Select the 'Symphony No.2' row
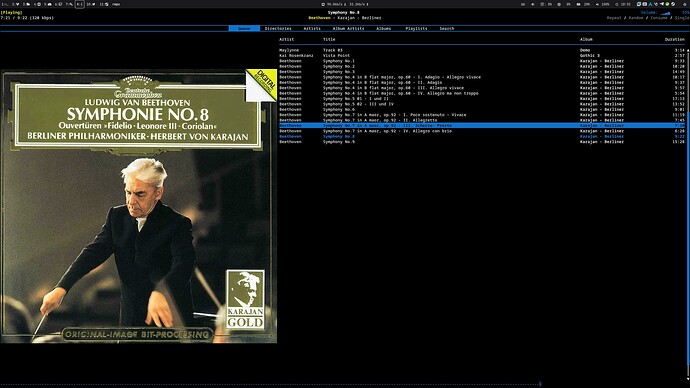The height and width of the screenshot is (388, 690). point(482,66)
